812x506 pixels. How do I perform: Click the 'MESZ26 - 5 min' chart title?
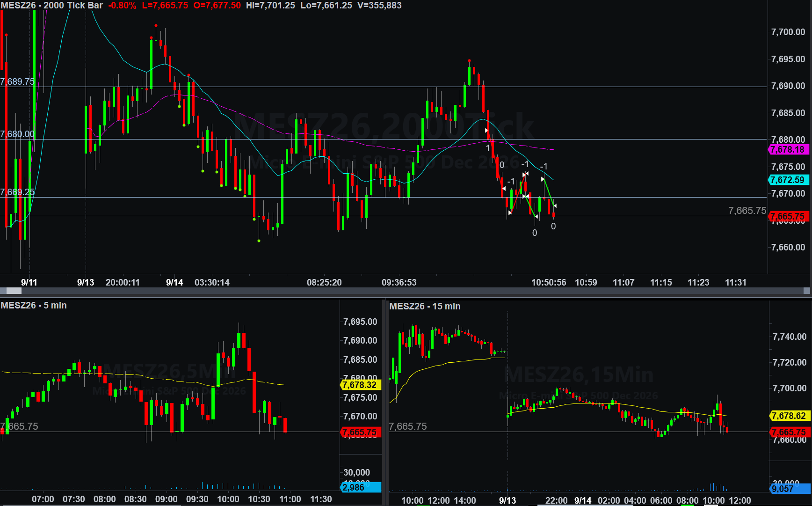pyautogui.click(x=34, y=306)
